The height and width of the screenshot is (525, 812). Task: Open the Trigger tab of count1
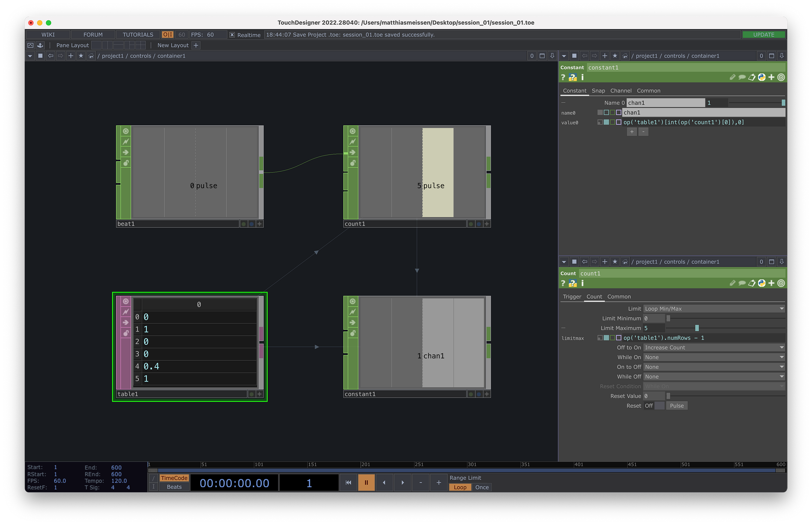click(x=572, y=296)
